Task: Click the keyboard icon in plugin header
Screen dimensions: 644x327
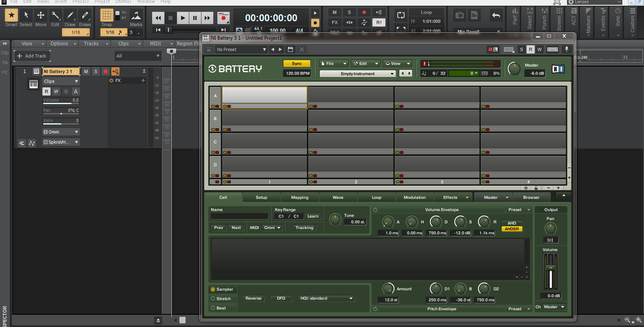Action: tap(553, 49)
